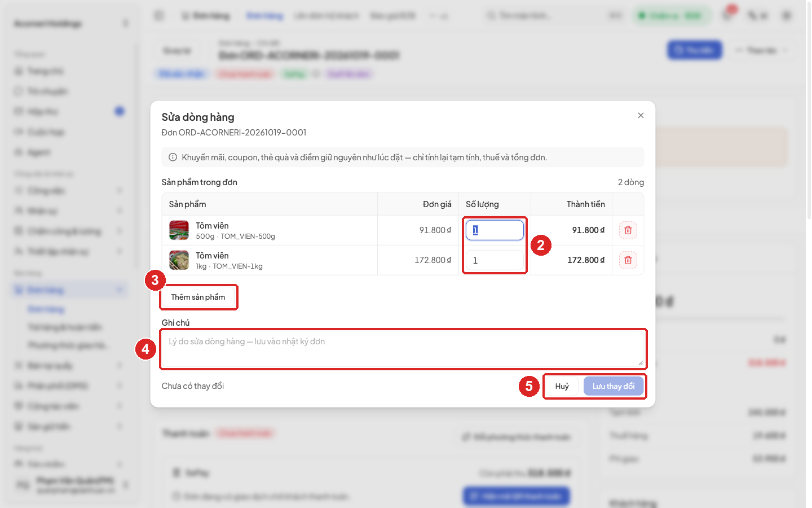Remove the Tôm viên 1kg line item
The height and width of the screenshot is (508, 812).
click(628, 260)
